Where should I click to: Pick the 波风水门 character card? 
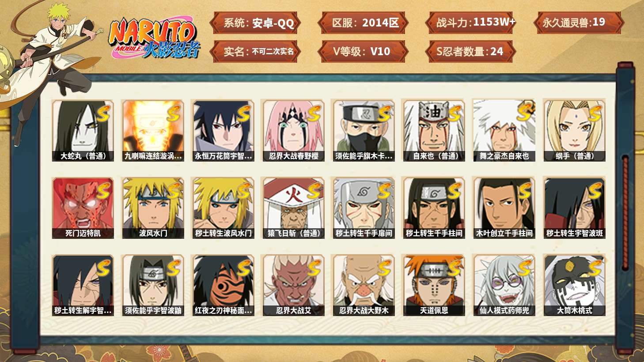click(153, 208)
